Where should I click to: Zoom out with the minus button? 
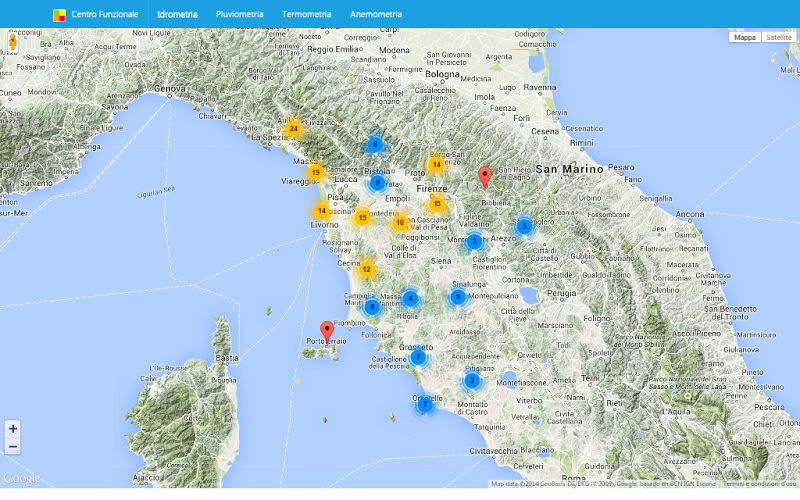(13, 446)
